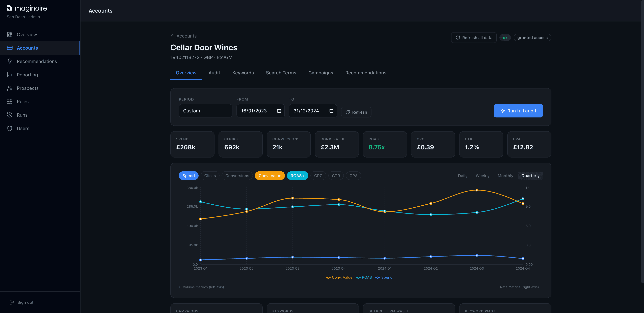Click the Refresh all data circular-arrows icon
644x313 pixels.
coord(458,38)
